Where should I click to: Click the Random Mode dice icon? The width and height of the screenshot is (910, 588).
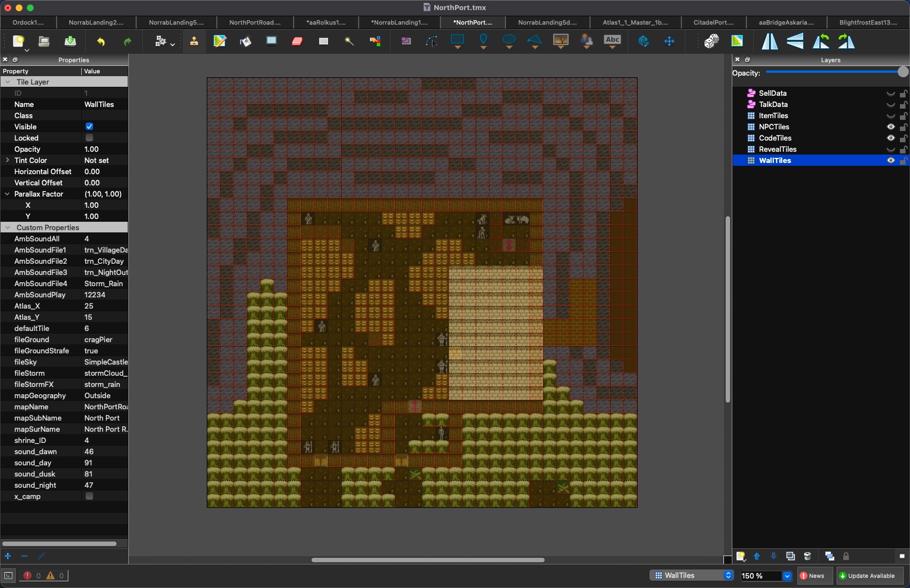pos(711,41)
